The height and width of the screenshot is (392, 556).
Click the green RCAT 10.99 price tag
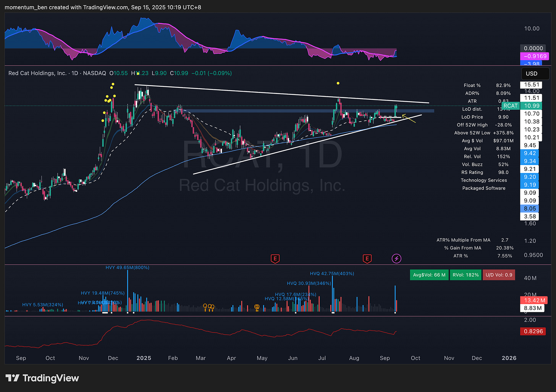point(521,106)
